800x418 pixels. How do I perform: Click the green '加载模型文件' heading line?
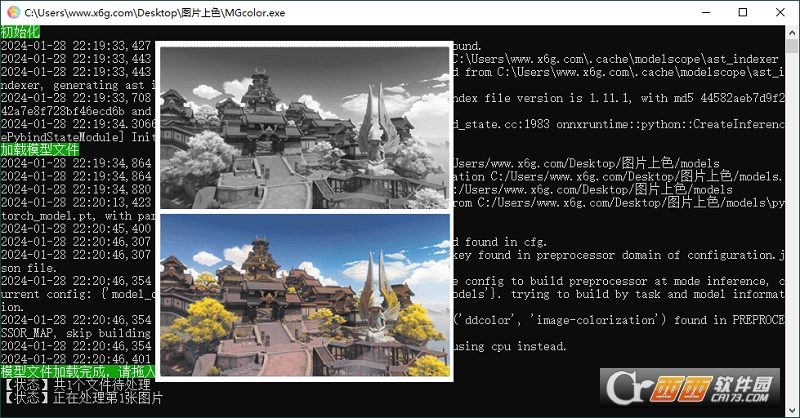click(x=40, y=150)
